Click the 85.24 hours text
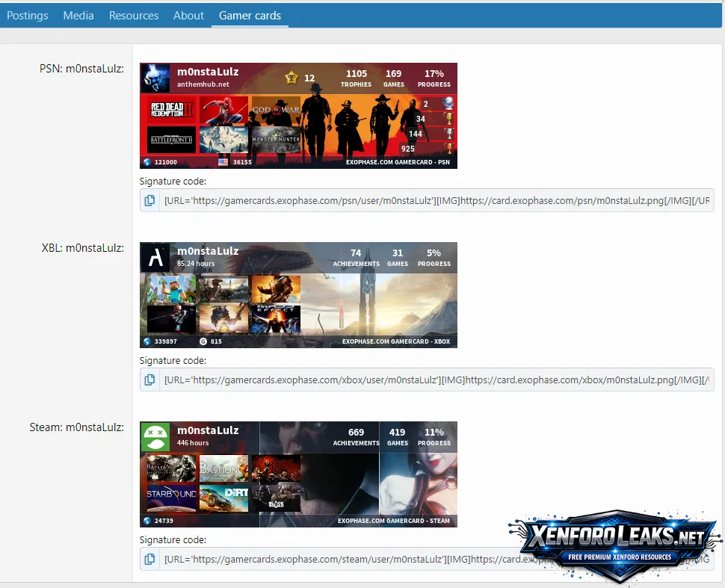Screen dimensions: 725x588 tap(196, 264)
